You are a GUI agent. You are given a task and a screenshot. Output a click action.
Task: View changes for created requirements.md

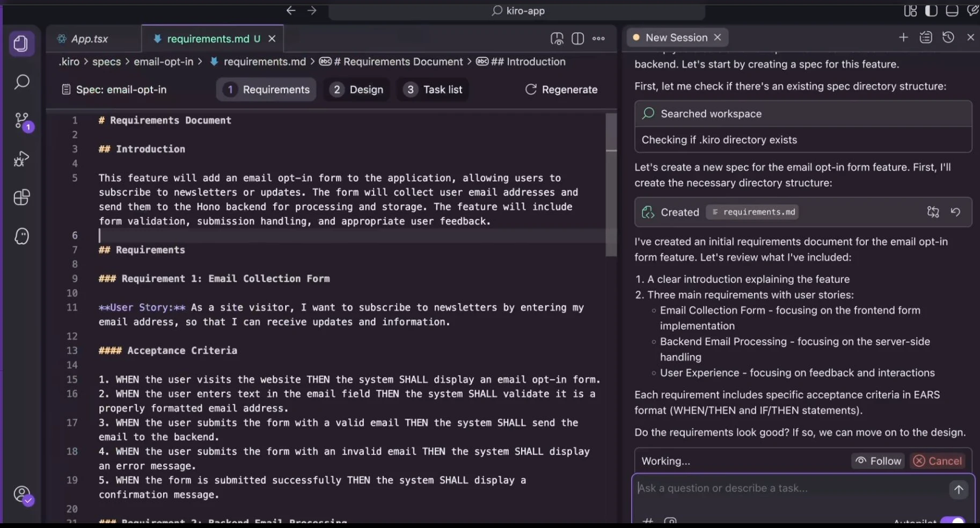point(933,212)
